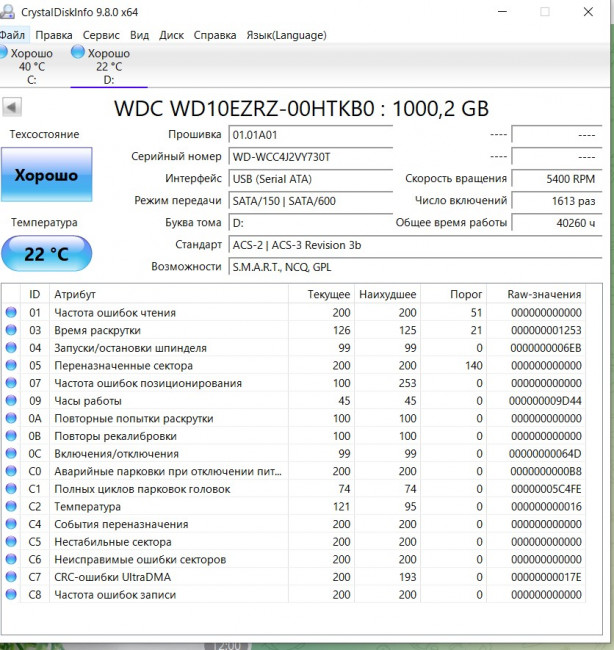Open the Файл menu
614x650 pixels.
pyautogui.click(x=12, y=35)
